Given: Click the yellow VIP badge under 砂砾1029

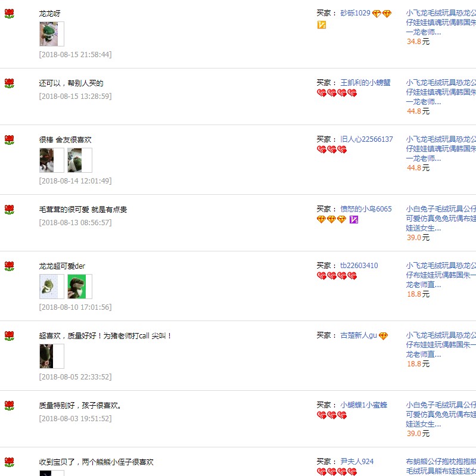Looking at the screenshot, I should pyautogui.click(x=322, y=25).
